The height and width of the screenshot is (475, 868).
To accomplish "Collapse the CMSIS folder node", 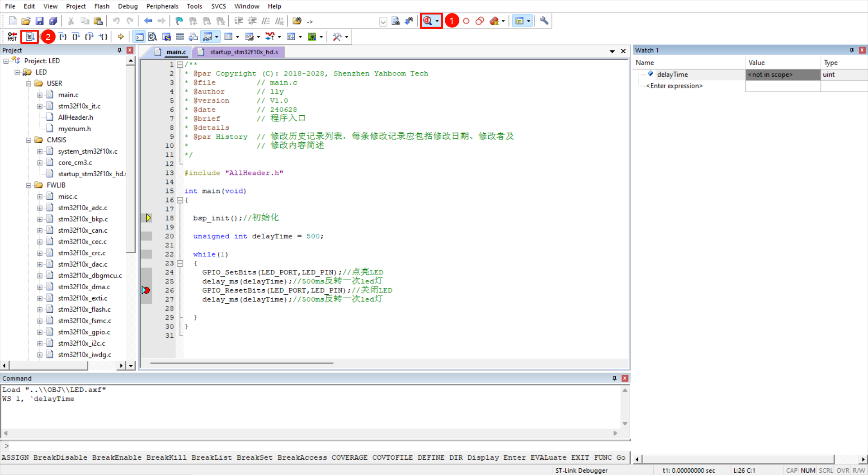I will [28, 140].
